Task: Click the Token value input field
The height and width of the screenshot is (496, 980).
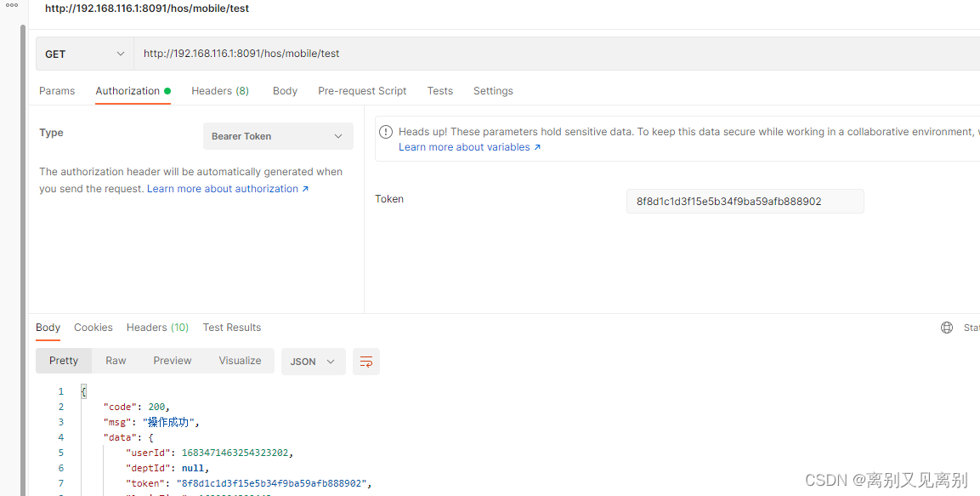Action: pos(745,202)
